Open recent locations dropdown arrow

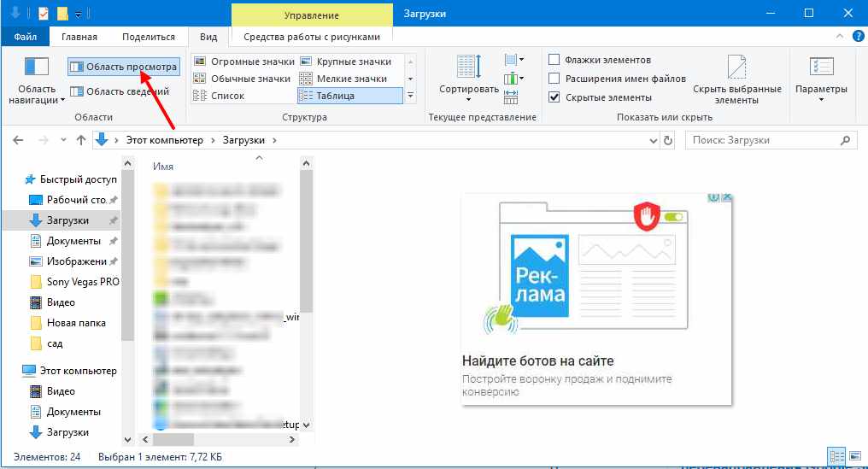(63, 140)
